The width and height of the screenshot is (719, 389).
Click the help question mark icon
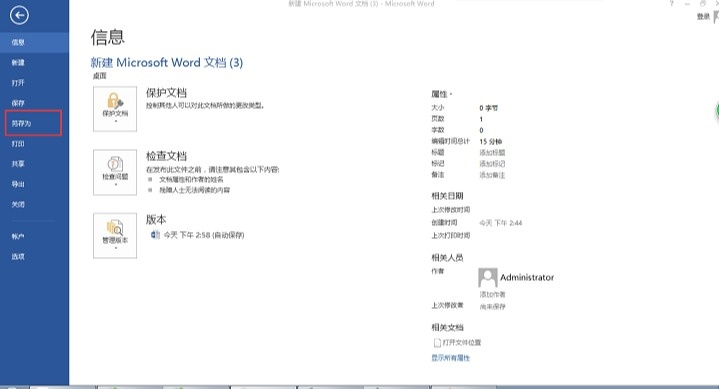point(671,4)
